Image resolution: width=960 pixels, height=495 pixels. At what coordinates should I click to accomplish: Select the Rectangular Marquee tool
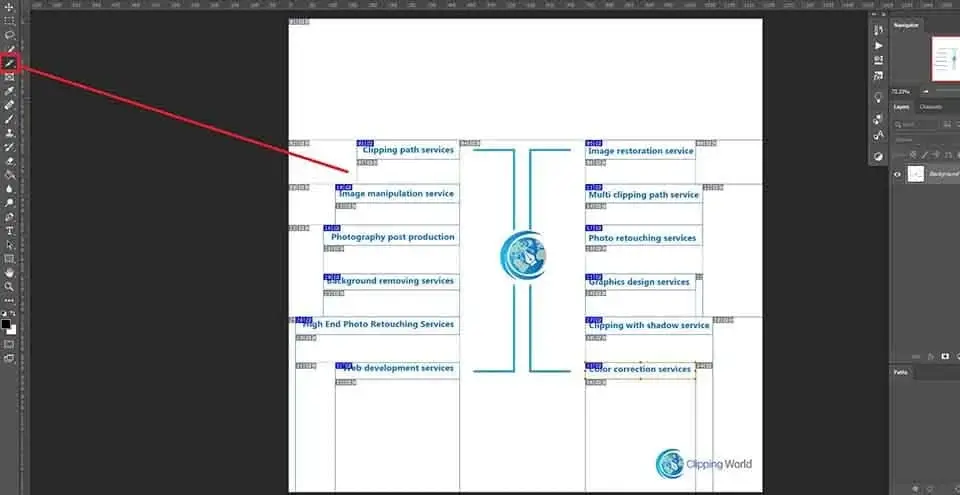(9, 21)
